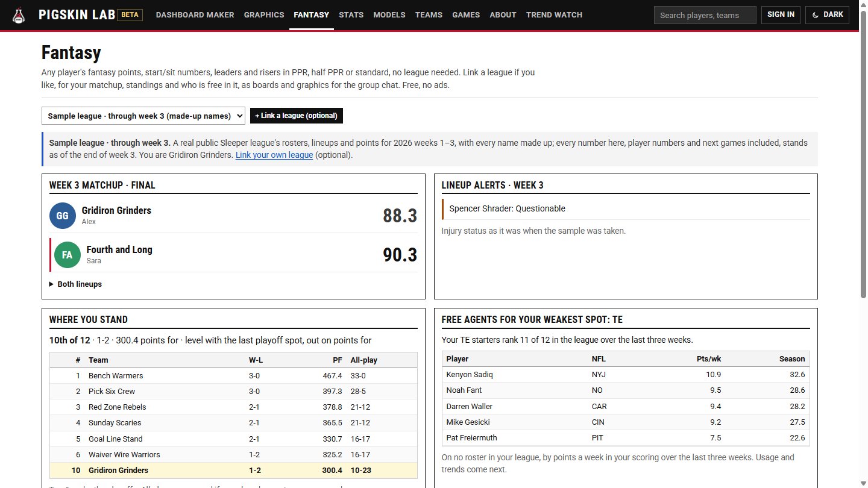Click the Season column header
The image size is (868, 488).
pos(792,359)
